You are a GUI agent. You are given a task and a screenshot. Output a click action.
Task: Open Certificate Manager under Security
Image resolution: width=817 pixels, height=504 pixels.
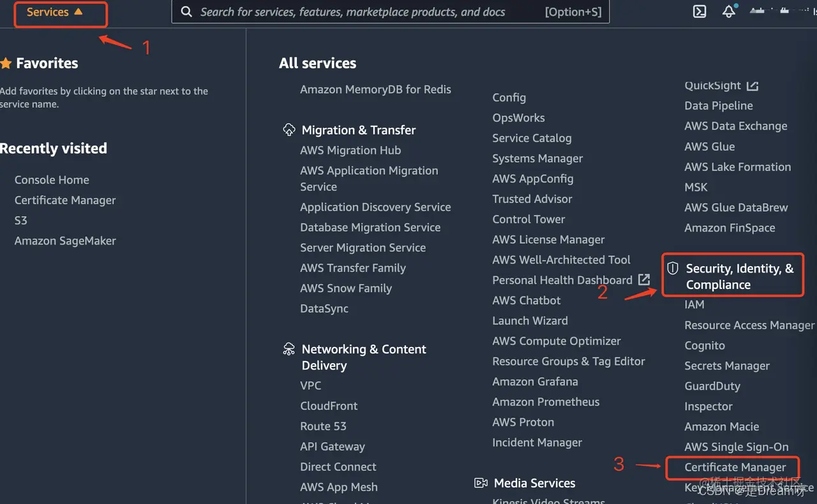click(735, 467)
